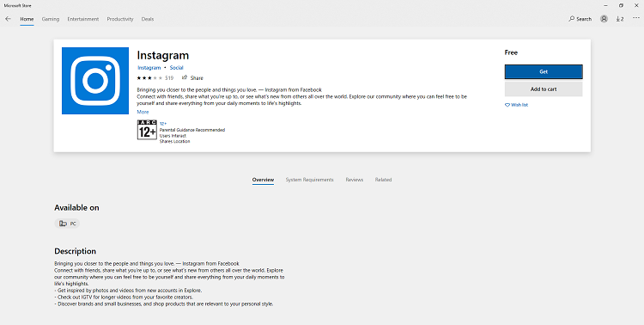Image resolution: width=644 pixels, height=325 pixels.
Task: Open downloads and updates icon
Action: (x=620, y=19)
